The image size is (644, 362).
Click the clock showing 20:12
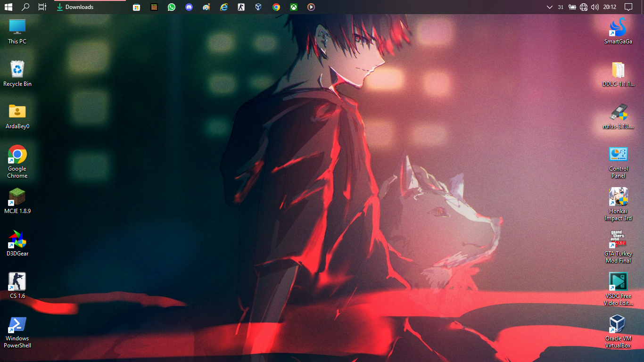(x=610, y=7)
